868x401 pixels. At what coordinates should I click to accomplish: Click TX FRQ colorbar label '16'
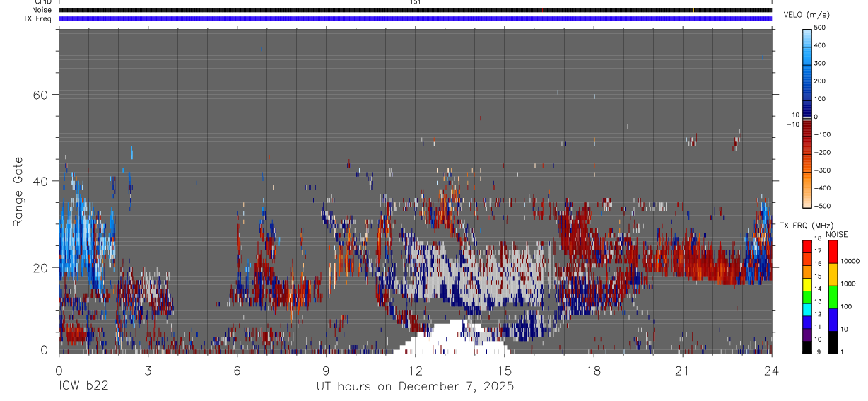[x=817, y=264]
